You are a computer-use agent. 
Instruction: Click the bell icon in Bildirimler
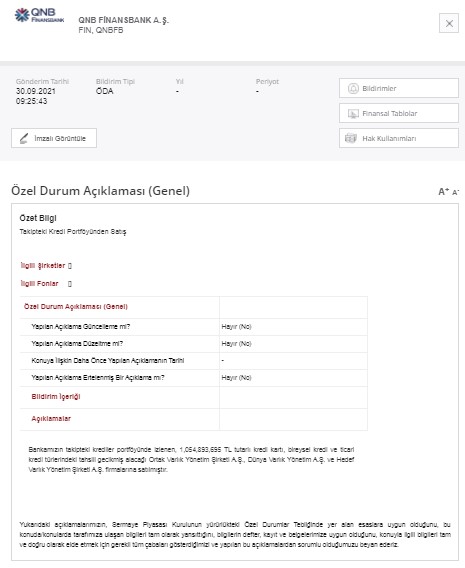pos(353,88)
